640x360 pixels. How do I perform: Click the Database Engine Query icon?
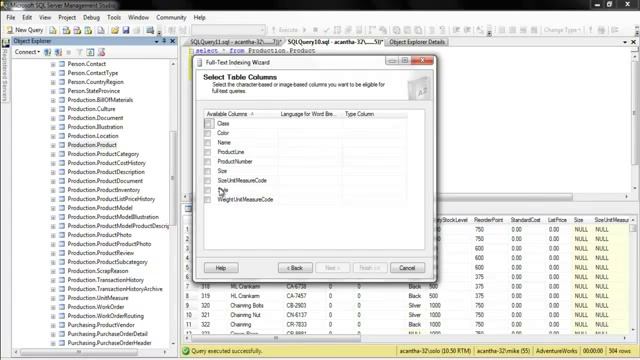click(53, 30)
